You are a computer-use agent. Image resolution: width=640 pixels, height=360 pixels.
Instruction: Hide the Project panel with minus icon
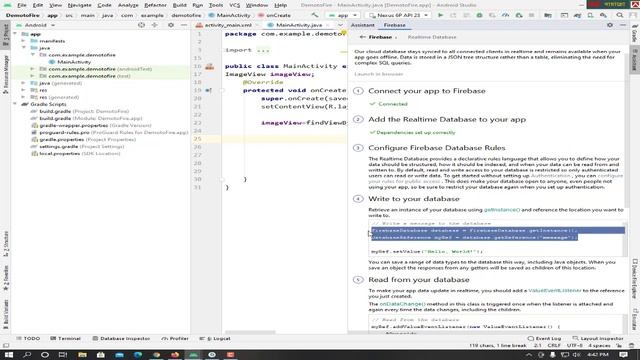point(184,25)
